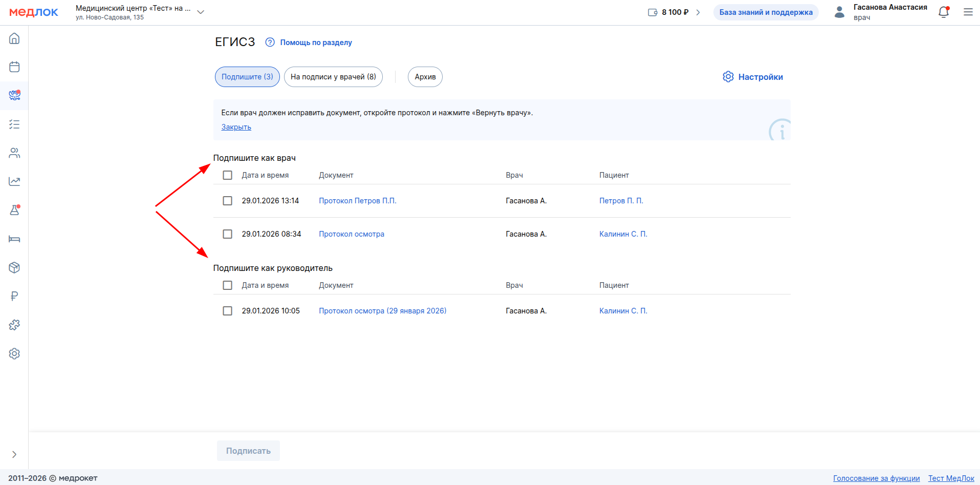This screenshot has height=485, width=980.
Task: Open the hamburger menu at top right
Action: [968, 12]
